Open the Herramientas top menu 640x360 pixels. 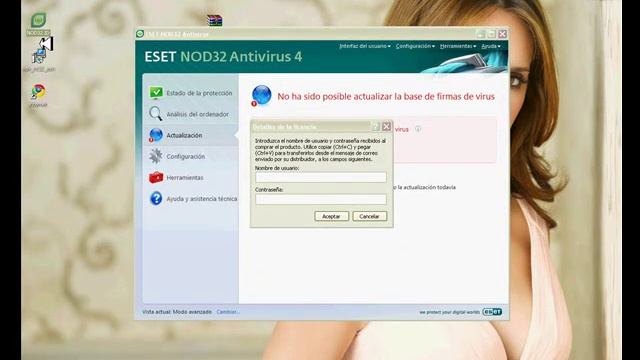(x=458, y=46)
